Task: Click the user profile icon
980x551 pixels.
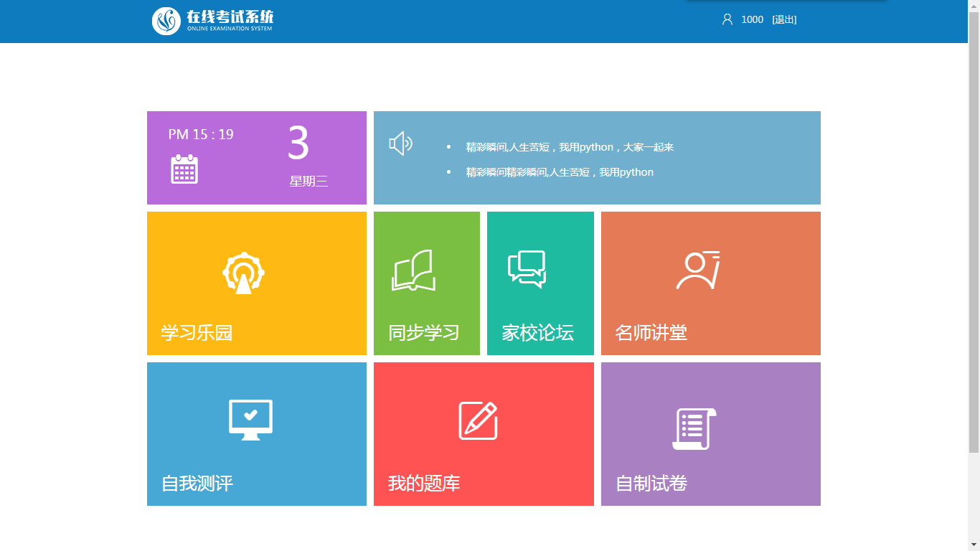Action: (727, 19)
